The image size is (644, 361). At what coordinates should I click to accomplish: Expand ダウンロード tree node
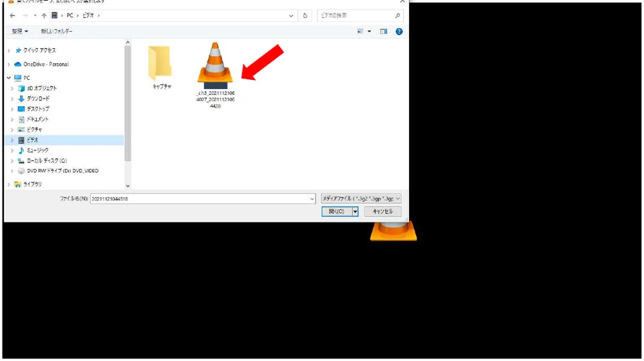[x=12, y=99]
